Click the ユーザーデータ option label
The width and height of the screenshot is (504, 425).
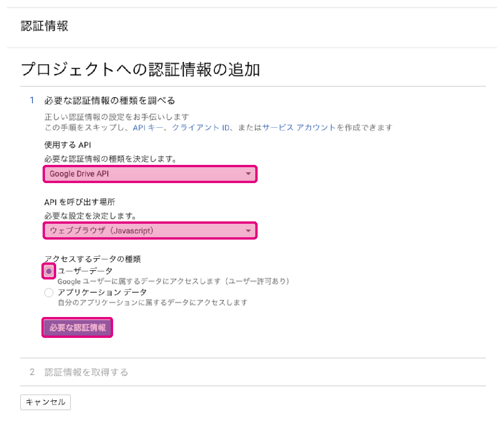(x=85, y=271)
